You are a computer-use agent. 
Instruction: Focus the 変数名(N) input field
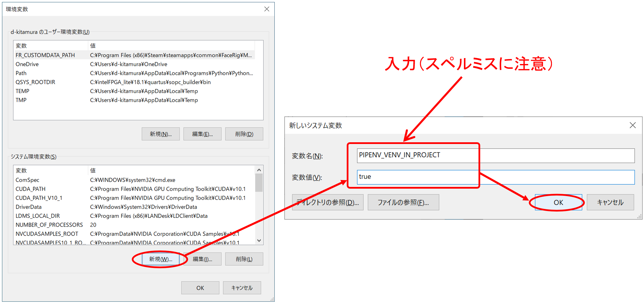[x=496, y=155]
